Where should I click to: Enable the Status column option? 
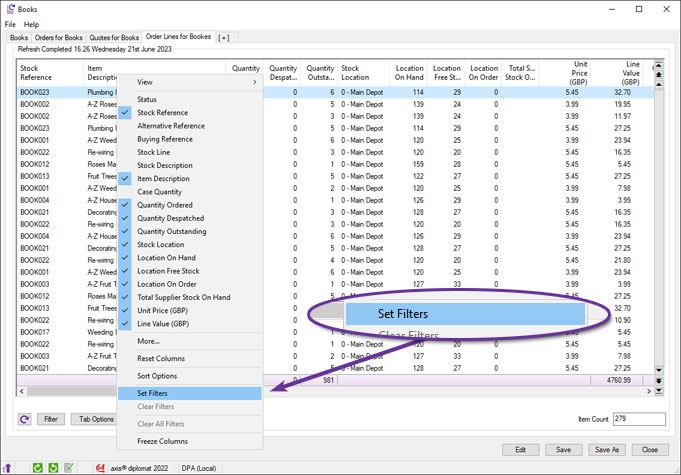[x=190, y=99]
